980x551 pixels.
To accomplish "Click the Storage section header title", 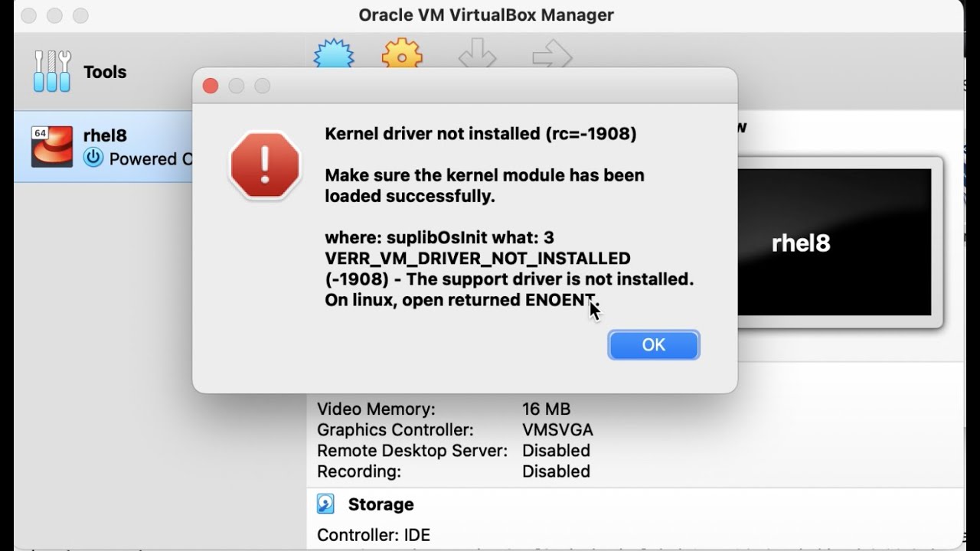I will click(x=381, y=504).
